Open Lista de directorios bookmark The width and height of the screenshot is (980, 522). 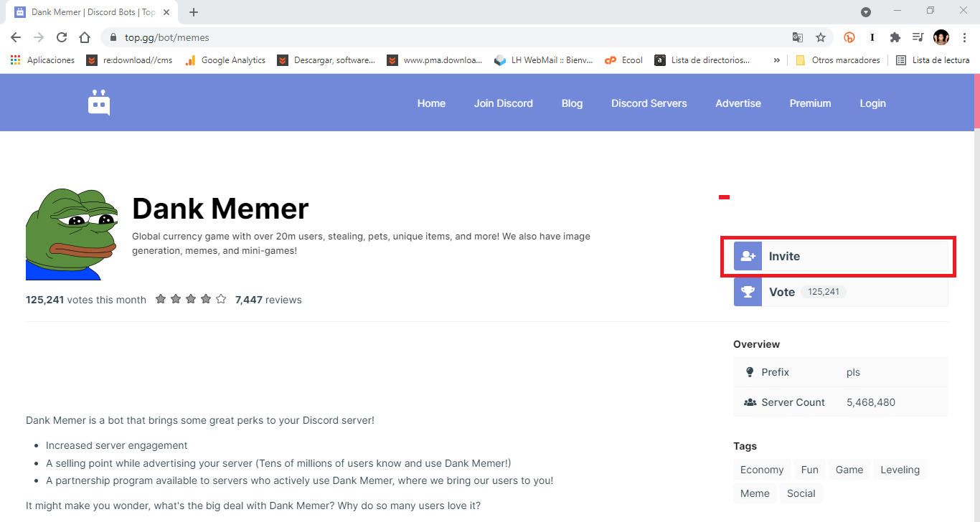pyautogui.click(x=703, y=60)
